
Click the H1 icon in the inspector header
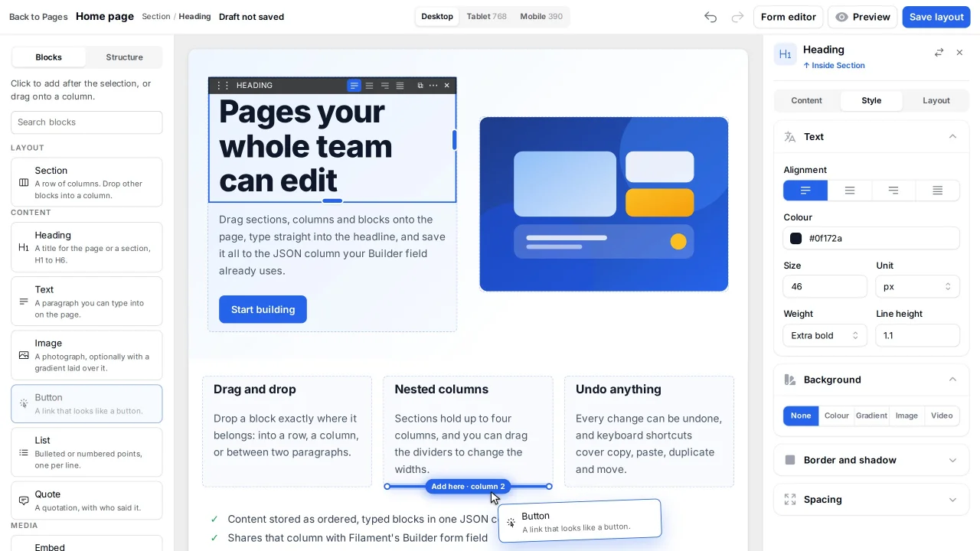785,55
